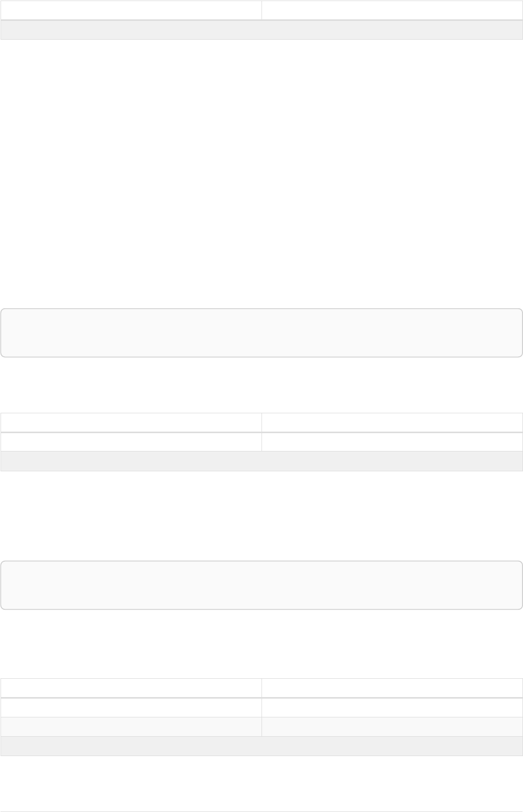Click inside the lower empty code box
This screenshot has height=812, width=523.
tap(261, 585)
